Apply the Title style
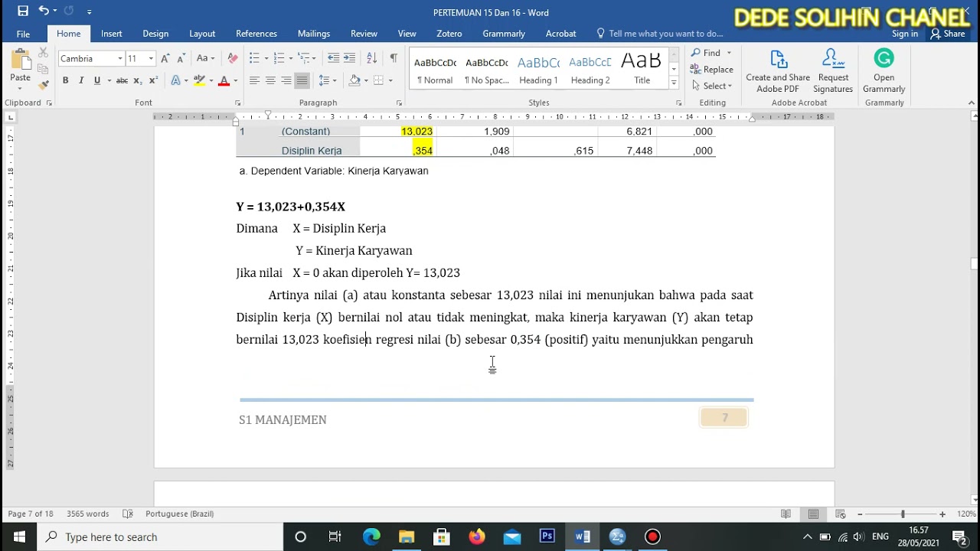The width and height of the screenshot is (980, 551). pos(642,68)
